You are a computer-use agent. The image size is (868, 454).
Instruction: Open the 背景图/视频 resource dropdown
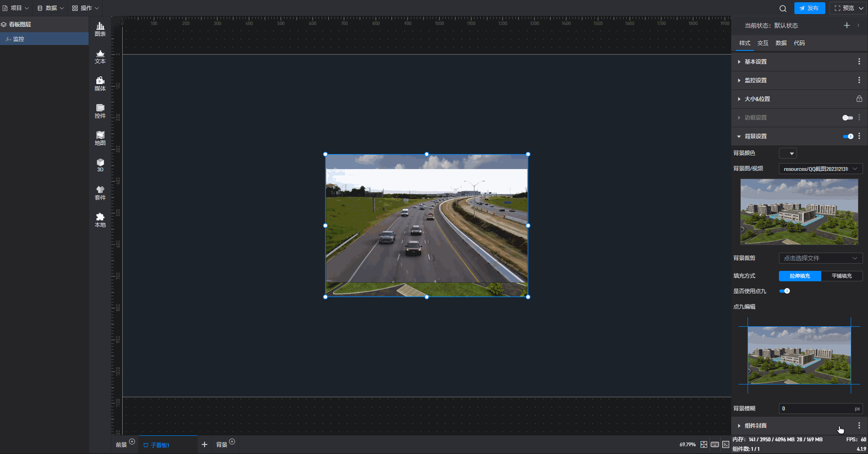click(x=820, y=169)
